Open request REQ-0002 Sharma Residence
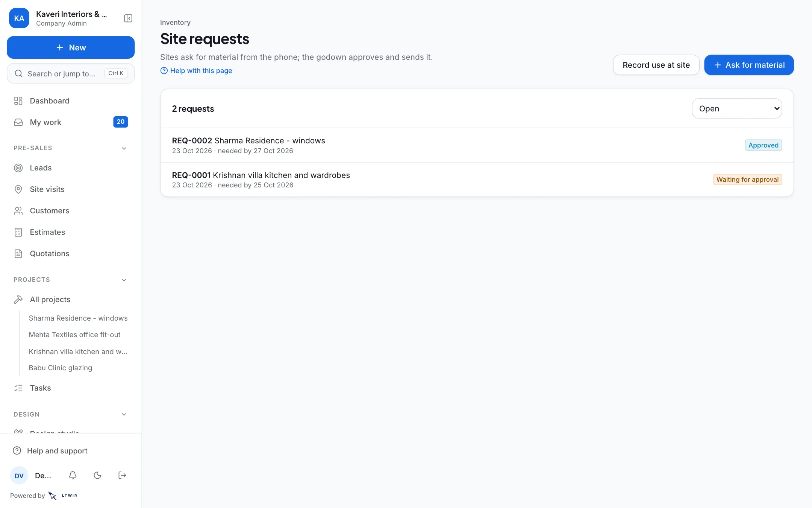This screenshot has height=508, width=812. point(477,145)
